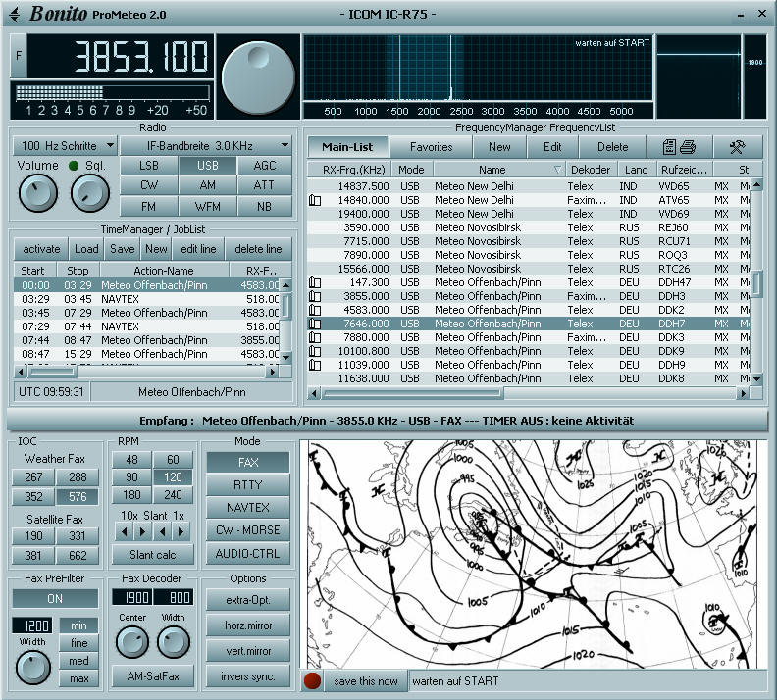Enable the NB noise blanker toggle
Image resolution: width=777 pixels, height=700 pixels.
264,207
